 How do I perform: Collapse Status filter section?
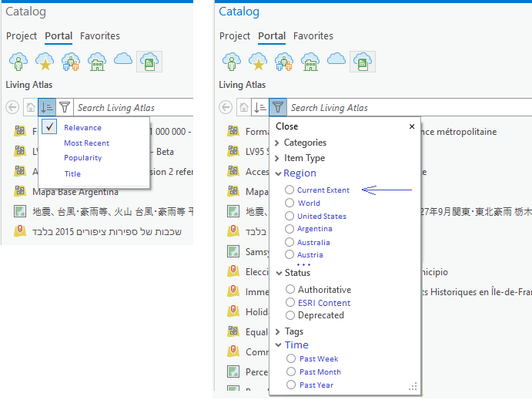[x=279, y=273]
